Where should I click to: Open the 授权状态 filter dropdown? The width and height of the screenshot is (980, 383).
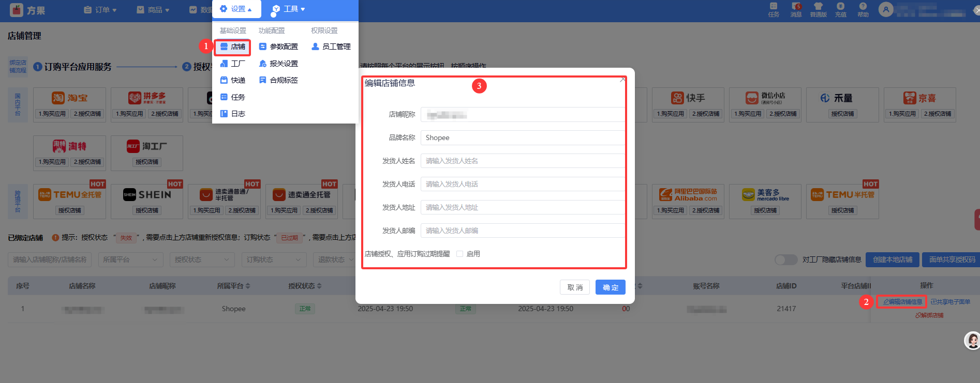tap(202, 259)
